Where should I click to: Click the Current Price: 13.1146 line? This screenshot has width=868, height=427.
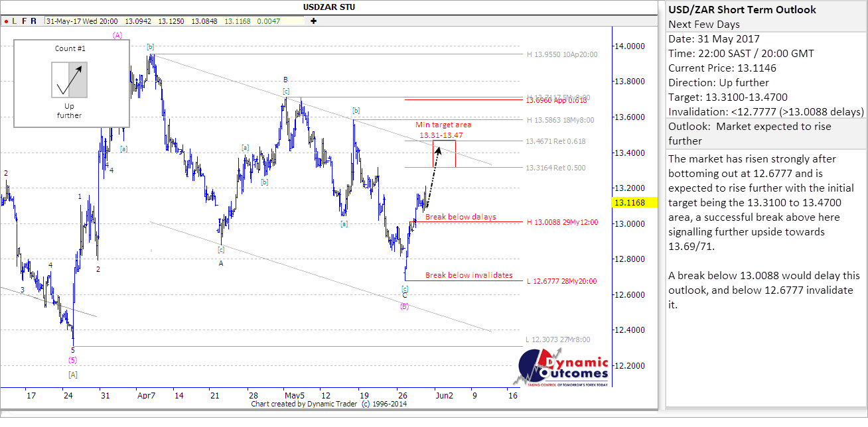tap(723, 68)
